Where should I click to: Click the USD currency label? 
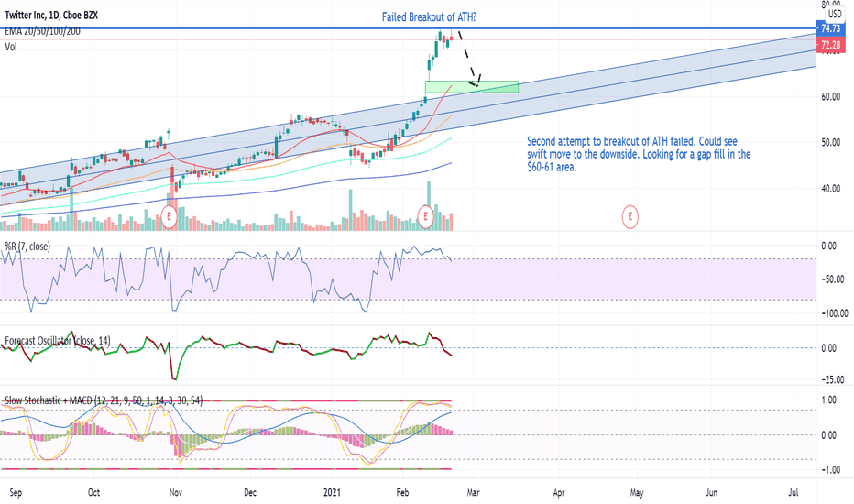point(835,14)
